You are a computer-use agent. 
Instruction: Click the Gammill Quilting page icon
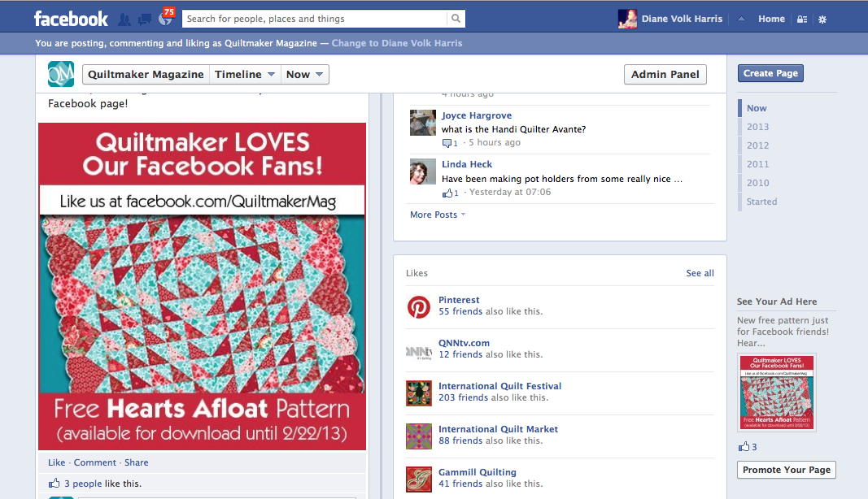tap(418, 479)
